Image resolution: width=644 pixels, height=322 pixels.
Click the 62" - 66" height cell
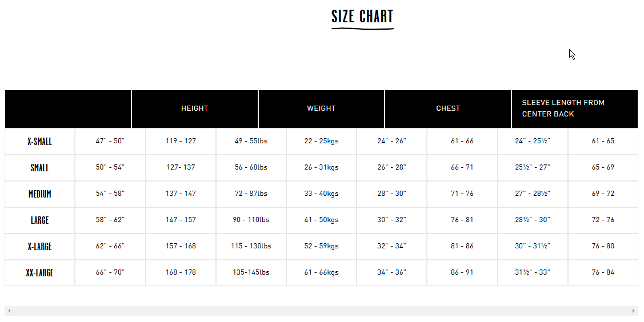[x=110, y=246]
